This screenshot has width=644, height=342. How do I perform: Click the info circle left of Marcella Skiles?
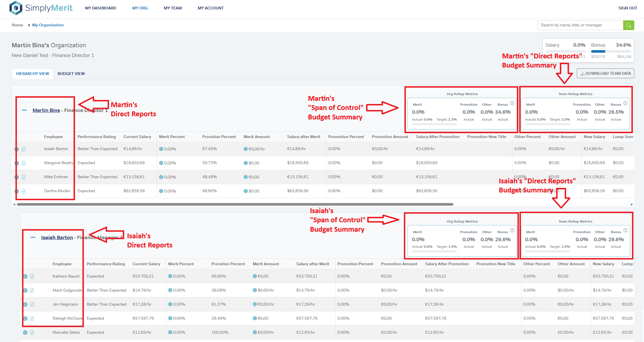click(x=25, y=333)
